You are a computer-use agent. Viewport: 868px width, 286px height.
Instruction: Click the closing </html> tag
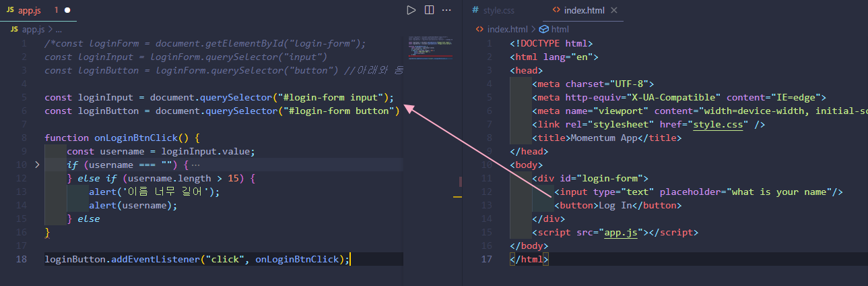[529, 259]
